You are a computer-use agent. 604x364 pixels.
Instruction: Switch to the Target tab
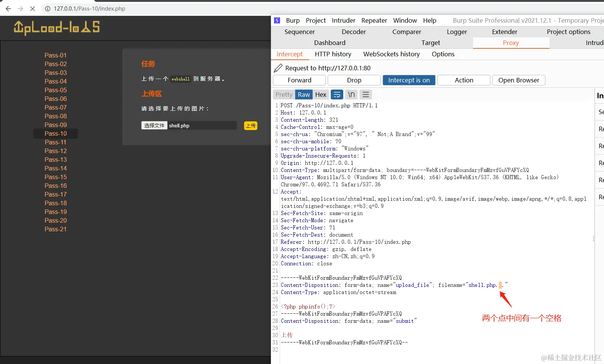431,43
